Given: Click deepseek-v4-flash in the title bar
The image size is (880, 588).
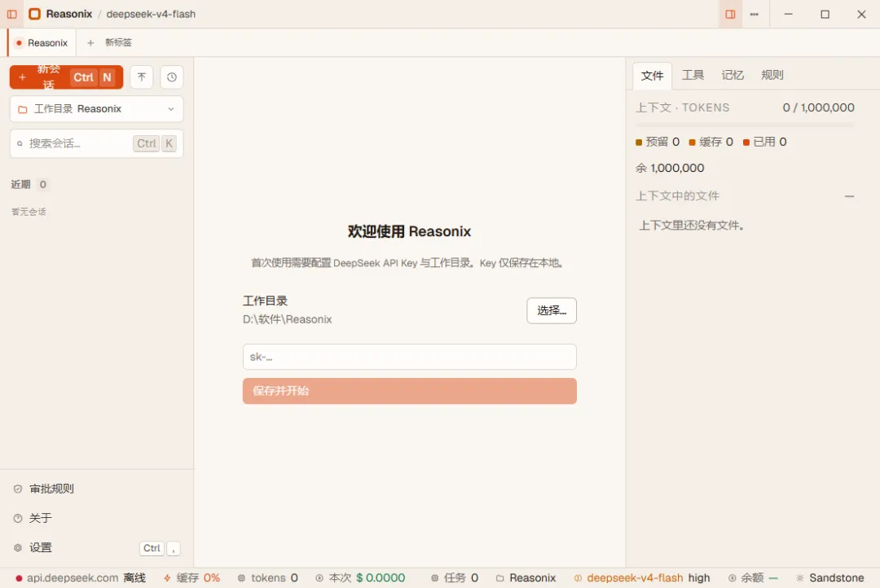Looking at the screenshot, I should click(151, 14).
